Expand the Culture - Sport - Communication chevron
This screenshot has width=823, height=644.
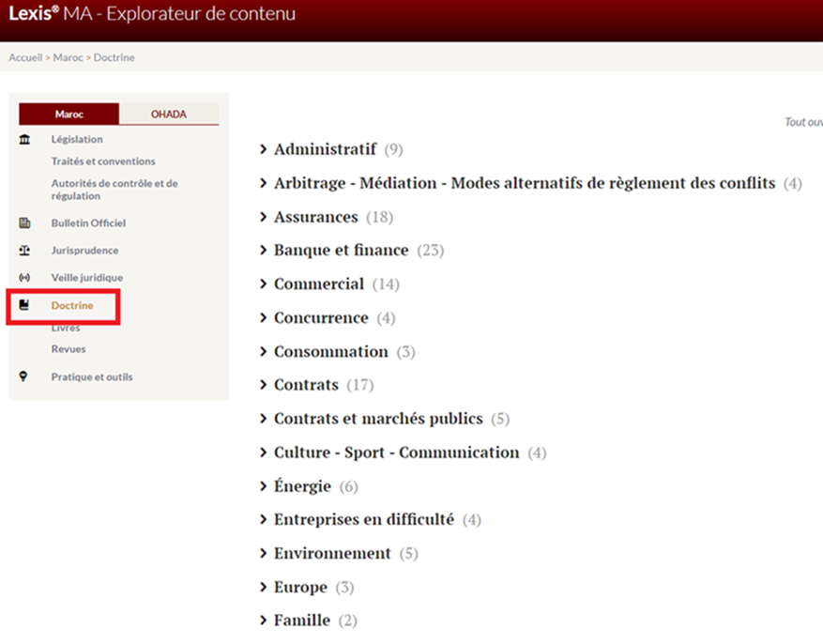click(x=264, y=452)
